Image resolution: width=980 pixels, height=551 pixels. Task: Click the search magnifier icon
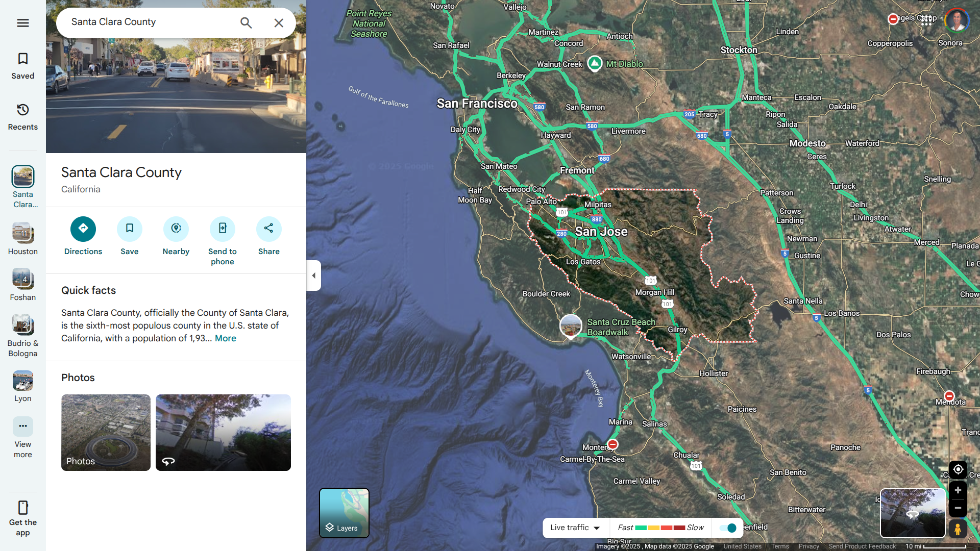click(246, 23)
